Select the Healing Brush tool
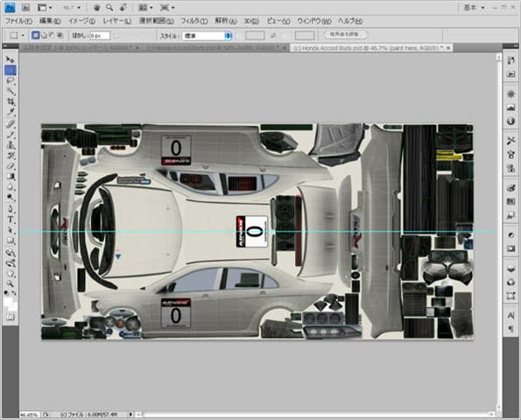 pyautogui.click(x=11, y=124)
